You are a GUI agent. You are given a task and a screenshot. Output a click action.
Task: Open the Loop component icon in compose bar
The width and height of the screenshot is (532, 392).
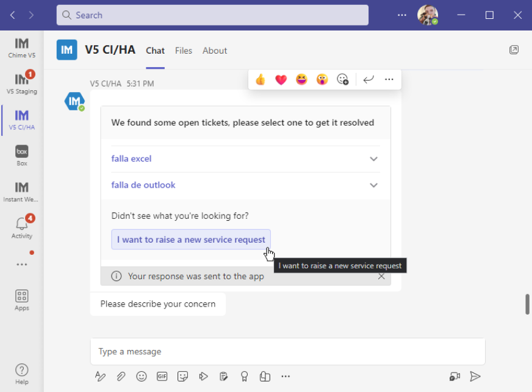[x=265, y=376]
